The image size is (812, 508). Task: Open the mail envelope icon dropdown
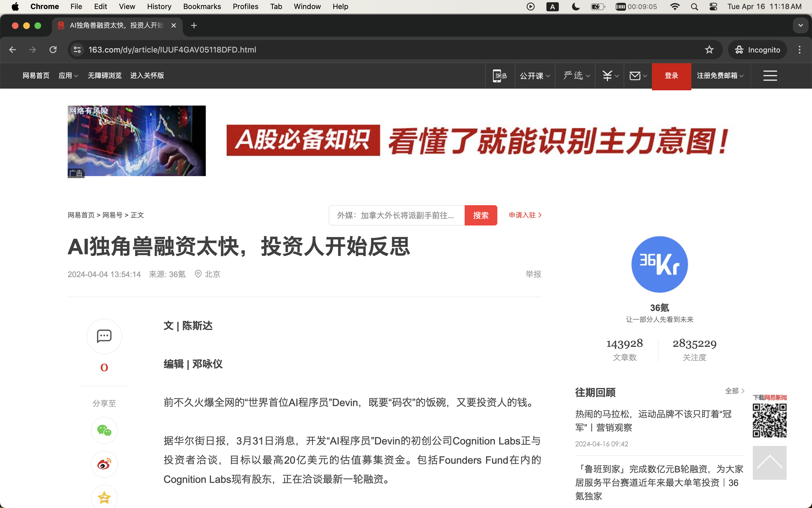[638, 76]
